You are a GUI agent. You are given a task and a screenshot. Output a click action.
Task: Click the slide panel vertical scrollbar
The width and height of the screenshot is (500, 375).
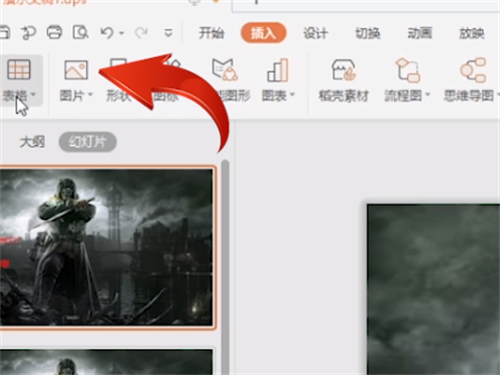225,267
